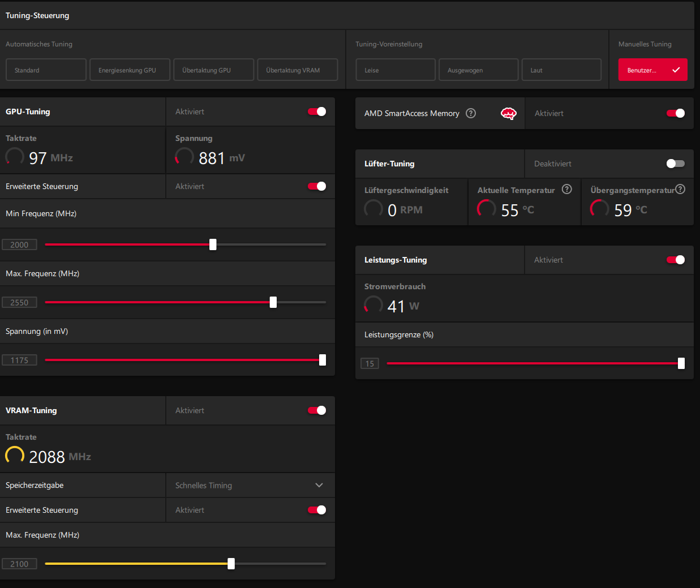Click the Leistungsgrenze 15 value field
Viewport: 700px width, 588px height.
click(x=370, y=363)
